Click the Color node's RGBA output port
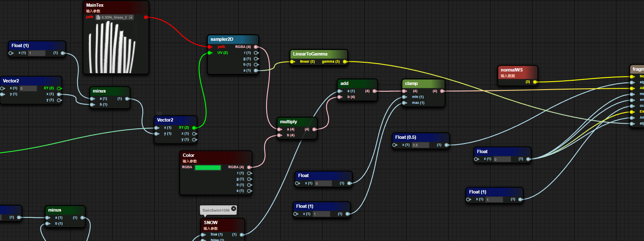Viewport: 644px width, 241px height. pos(249,167)
